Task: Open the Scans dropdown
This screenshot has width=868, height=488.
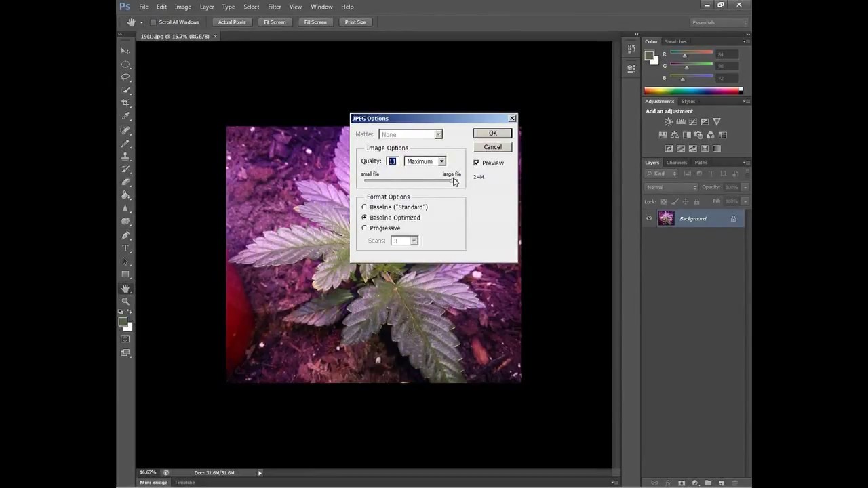Action: [x=405, y=241]
